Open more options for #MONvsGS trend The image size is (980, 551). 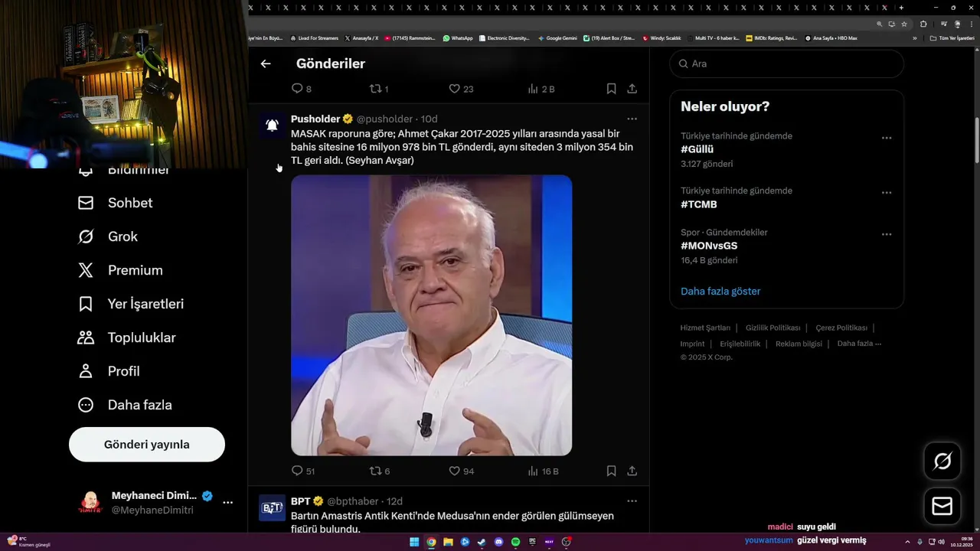(887, 234)
